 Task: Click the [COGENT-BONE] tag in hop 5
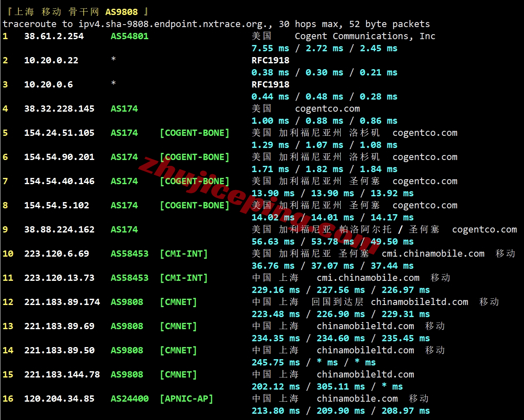pyautogui.click(x=195, y=133)
